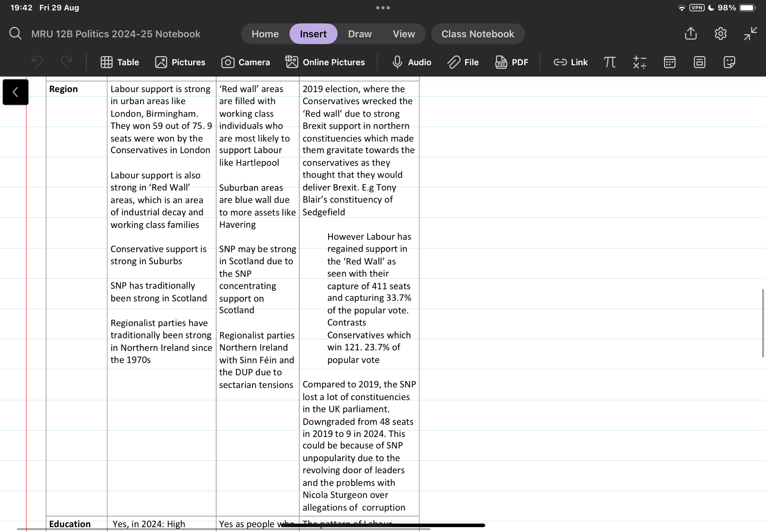Insert a sticker
This screenshot has height=532, width=766.
pyautogui.click(x=729, y=62)
